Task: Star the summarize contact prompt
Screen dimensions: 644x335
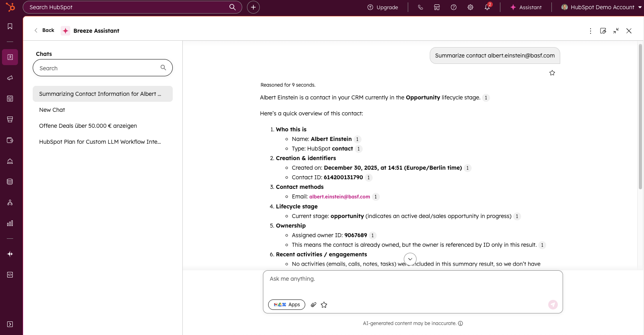Action: 552,73
